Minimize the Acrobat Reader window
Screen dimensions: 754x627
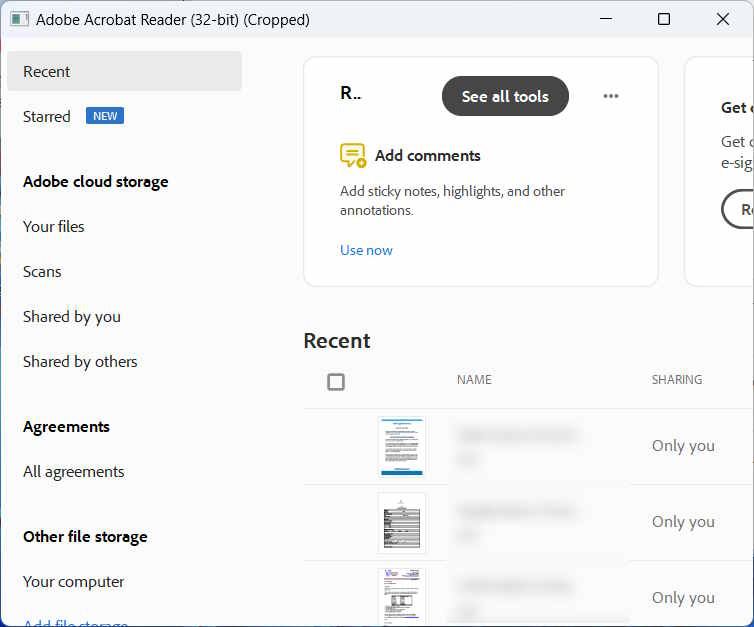[x=606, y=19]
